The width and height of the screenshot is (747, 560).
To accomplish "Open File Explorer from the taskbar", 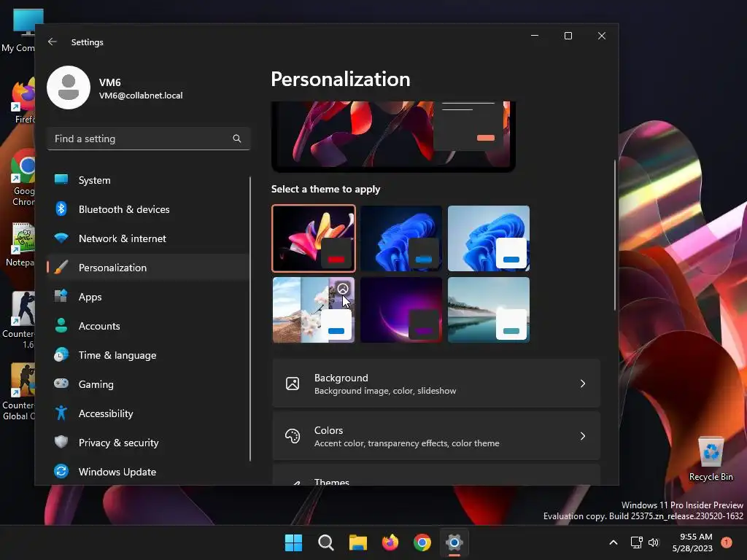I will pos(357,542).
